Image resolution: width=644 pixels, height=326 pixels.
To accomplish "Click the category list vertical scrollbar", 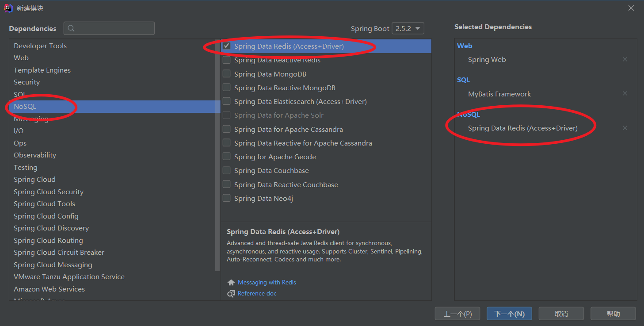I will (217, 155).
